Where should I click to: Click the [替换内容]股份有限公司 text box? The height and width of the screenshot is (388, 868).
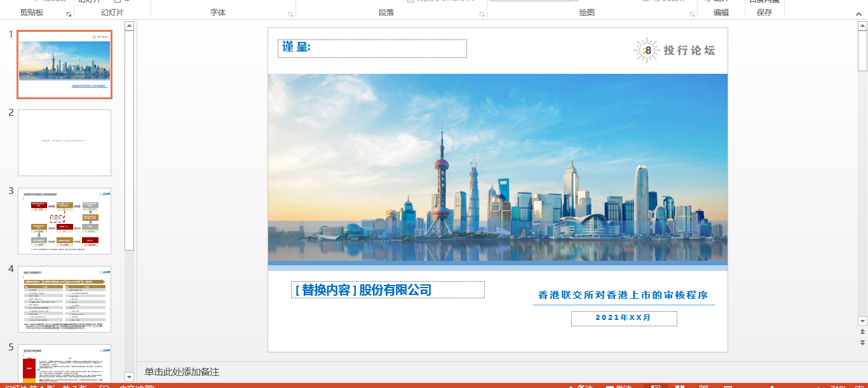tap(388, 290)
